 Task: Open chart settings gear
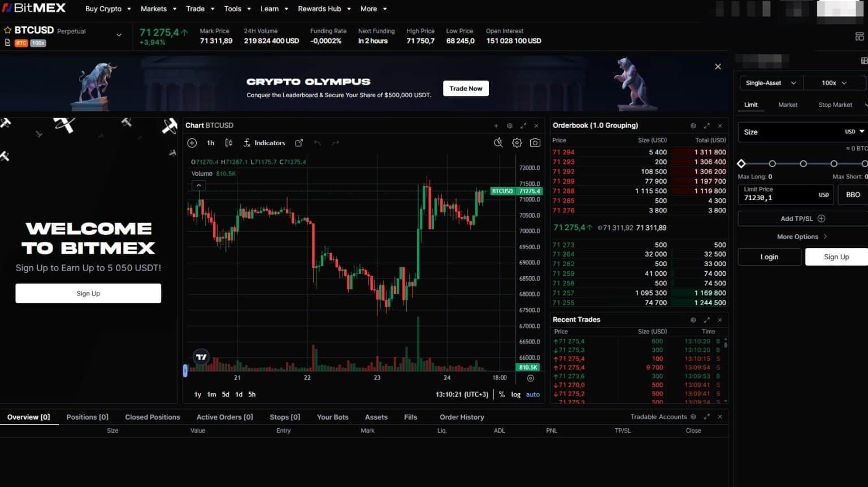(x=517, y=143)
